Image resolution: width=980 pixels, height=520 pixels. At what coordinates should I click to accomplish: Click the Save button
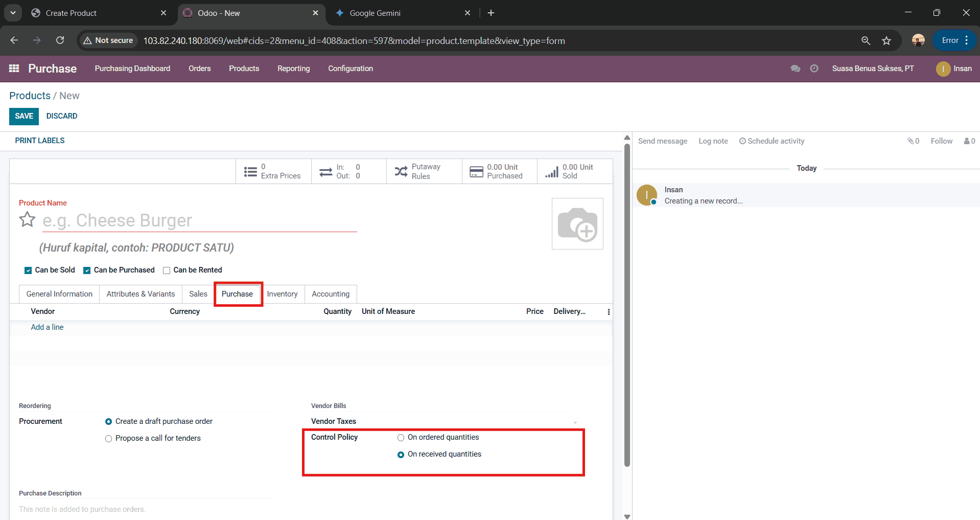pos(24,116)
